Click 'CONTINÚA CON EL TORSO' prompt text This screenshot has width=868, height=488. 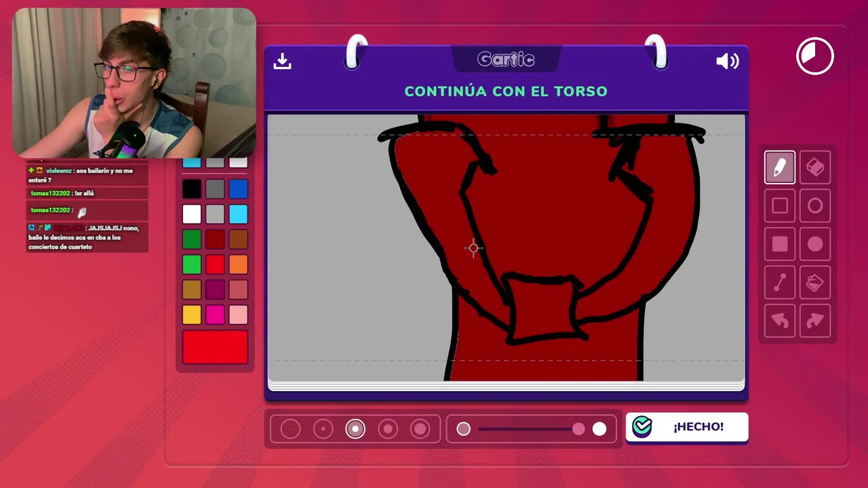click(x=506, y=91)
